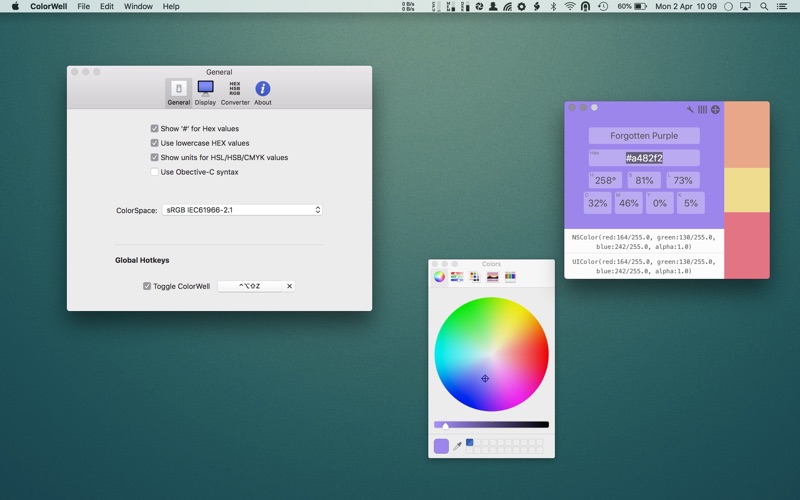Click the palette bars icon in ColorWell

703,109
